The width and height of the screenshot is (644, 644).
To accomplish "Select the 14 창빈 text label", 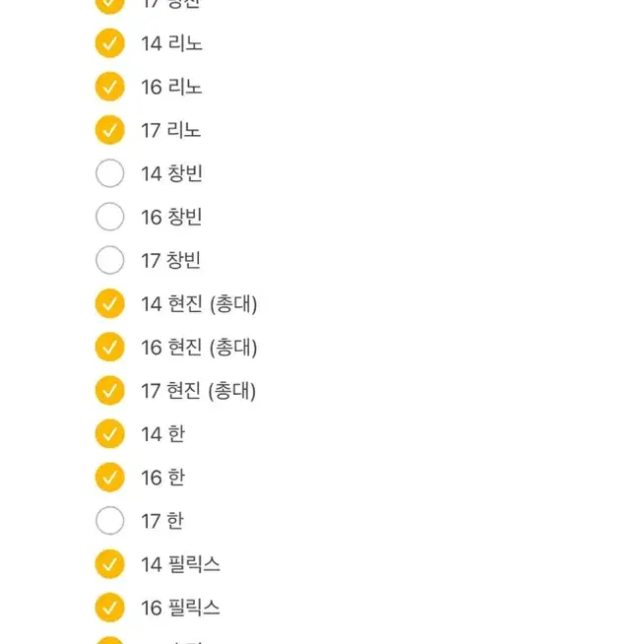I will [x=171, y=173].
